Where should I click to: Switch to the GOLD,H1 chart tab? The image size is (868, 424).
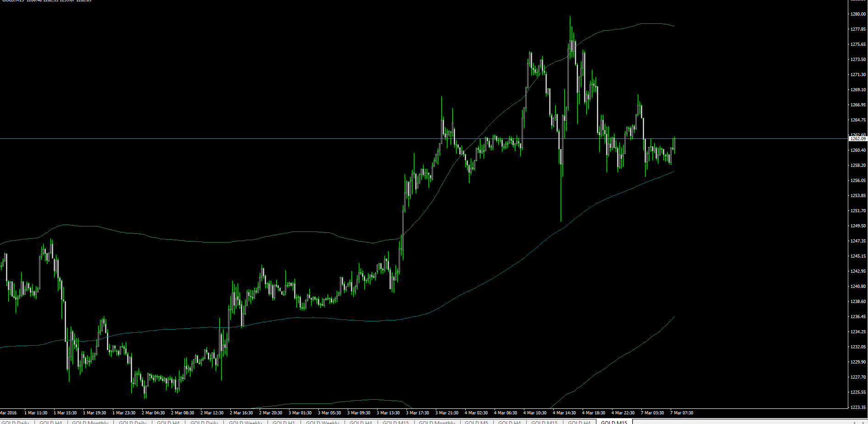[x=284, y=422]
